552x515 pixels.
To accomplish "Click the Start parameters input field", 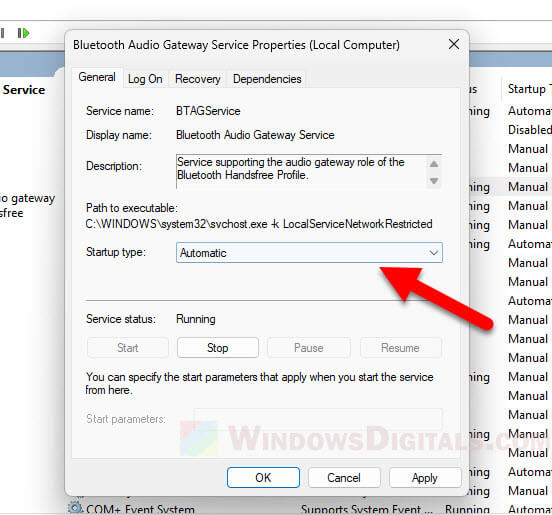I will point(318,419).
